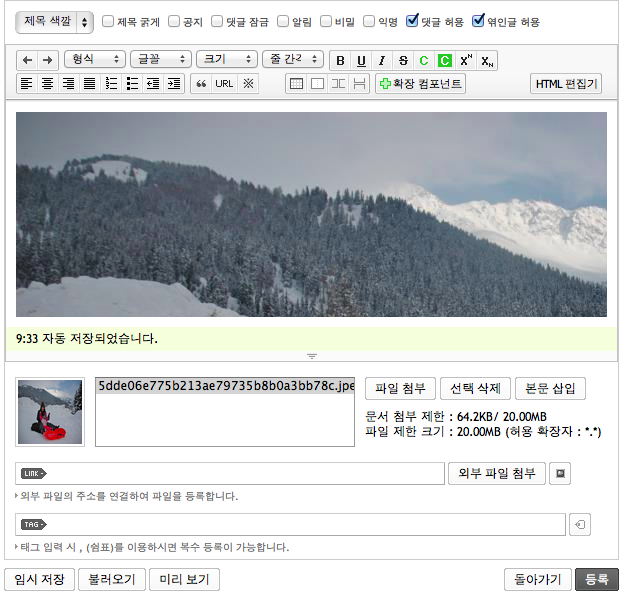Enable the 제목 굵게 checkbox

click(x=109, y=21)
